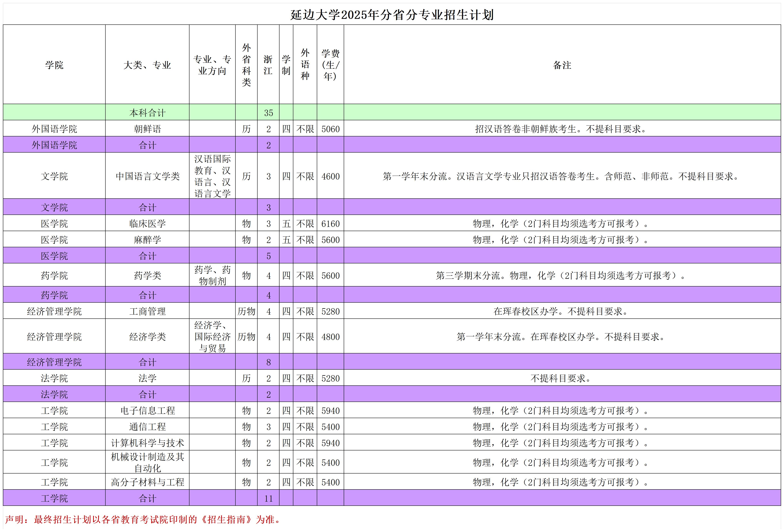Click the 文学院 cell in purple subtotal row

[x=54, y=207]
